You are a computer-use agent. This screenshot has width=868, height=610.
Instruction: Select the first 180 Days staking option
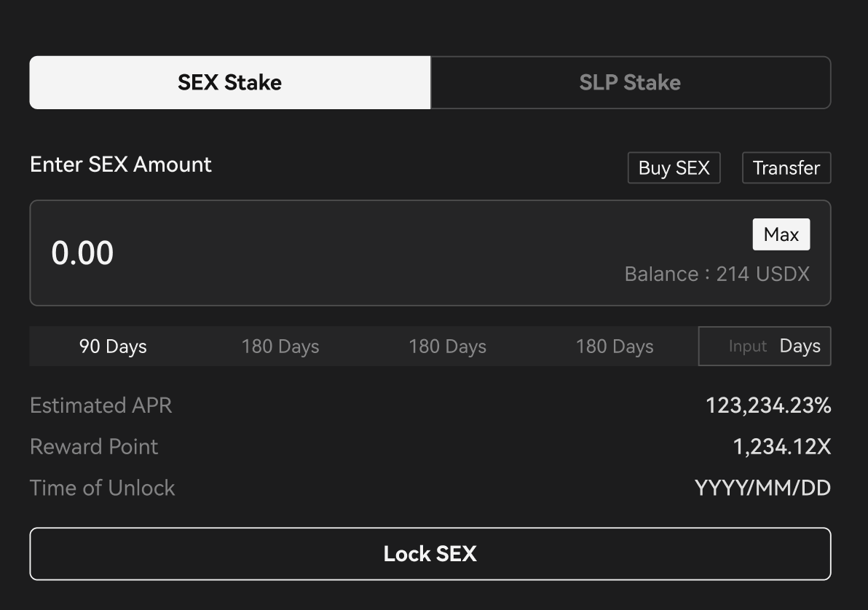point(280,346)
